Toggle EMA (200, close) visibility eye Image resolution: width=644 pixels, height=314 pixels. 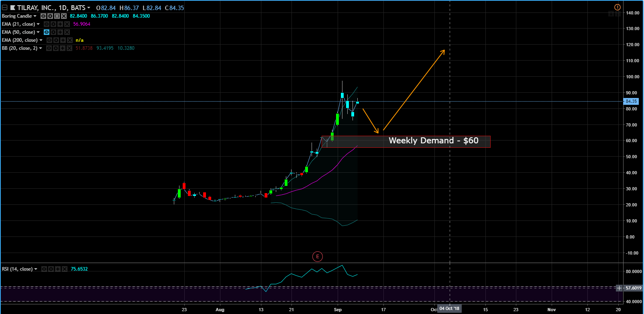click(49, 40)
